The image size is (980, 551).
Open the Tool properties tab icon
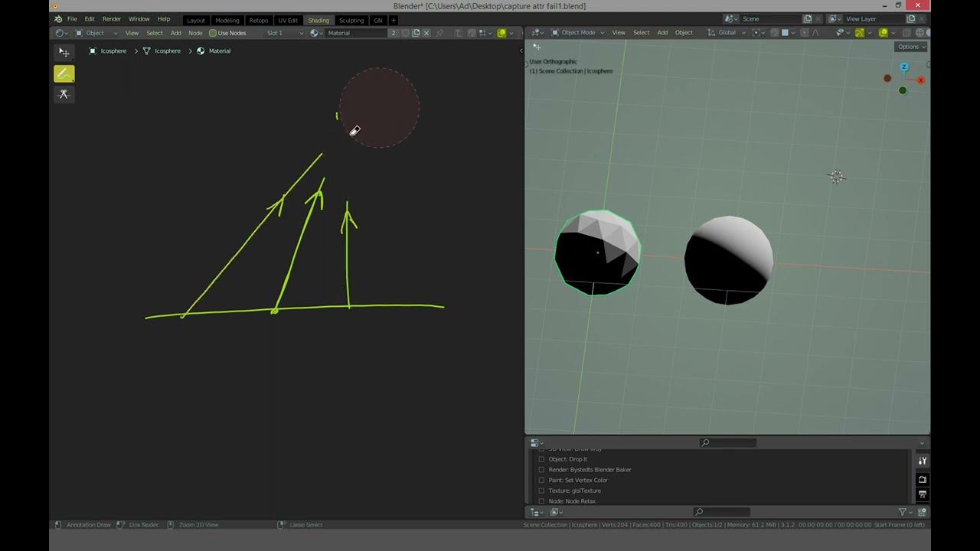point(922,461)
